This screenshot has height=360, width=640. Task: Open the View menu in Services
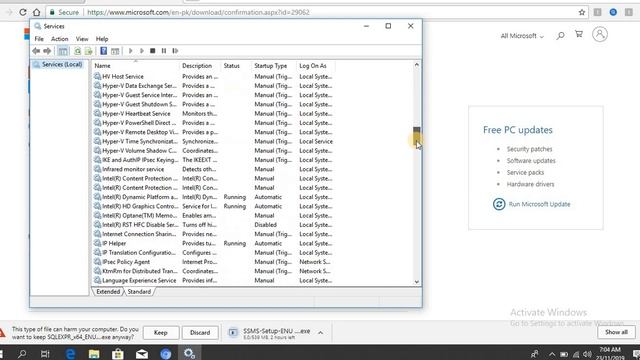[82, 39]
